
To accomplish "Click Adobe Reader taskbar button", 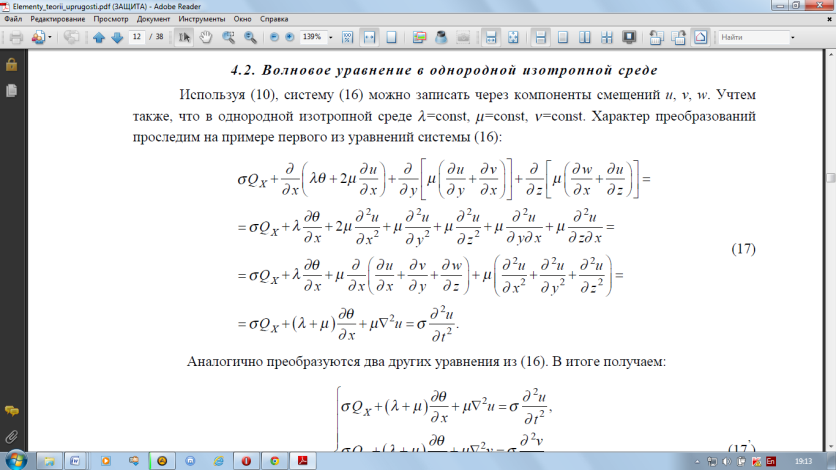I will coord(303,461).
